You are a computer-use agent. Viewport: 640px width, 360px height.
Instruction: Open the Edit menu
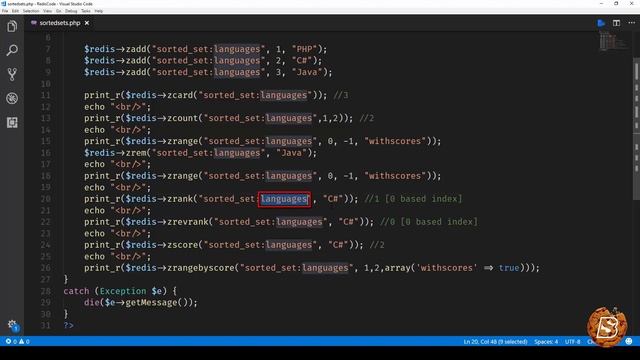(x=15, y=11)
